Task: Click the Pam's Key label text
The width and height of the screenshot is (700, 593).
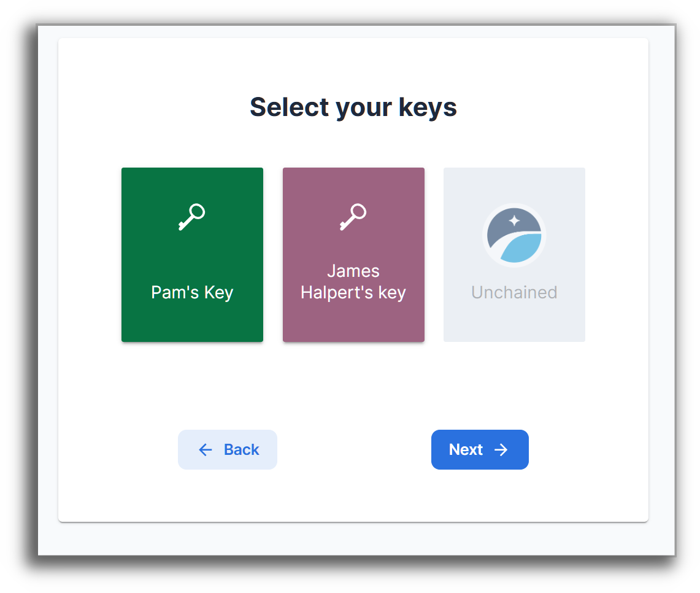Action: click(x=192, y=292)
